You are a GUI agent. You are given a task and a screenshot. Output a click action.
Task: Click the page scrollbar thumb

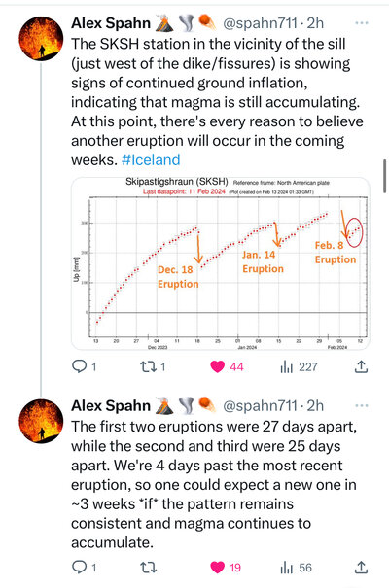coord(385,176)
